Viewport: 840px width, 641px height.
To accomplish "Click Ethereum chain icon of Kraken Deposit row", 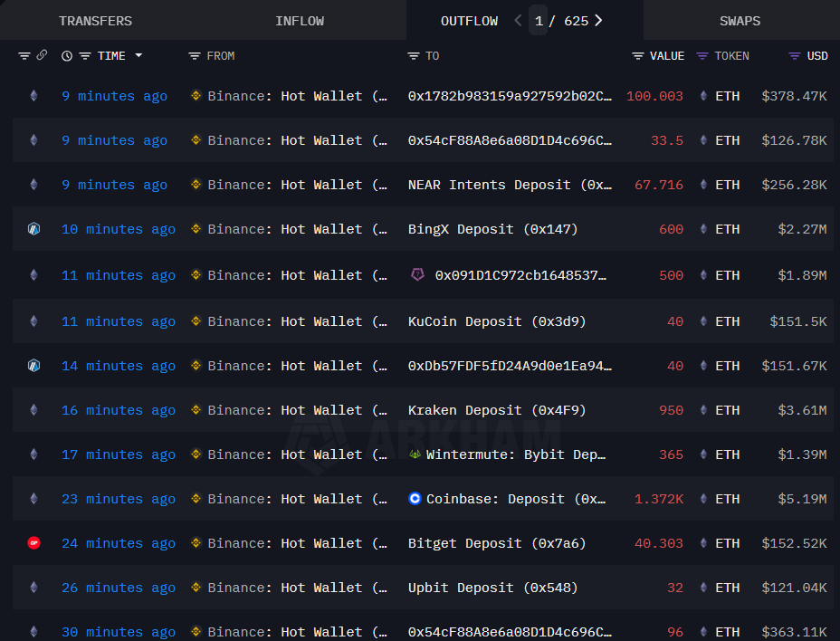I will click(x=33, y=410).
